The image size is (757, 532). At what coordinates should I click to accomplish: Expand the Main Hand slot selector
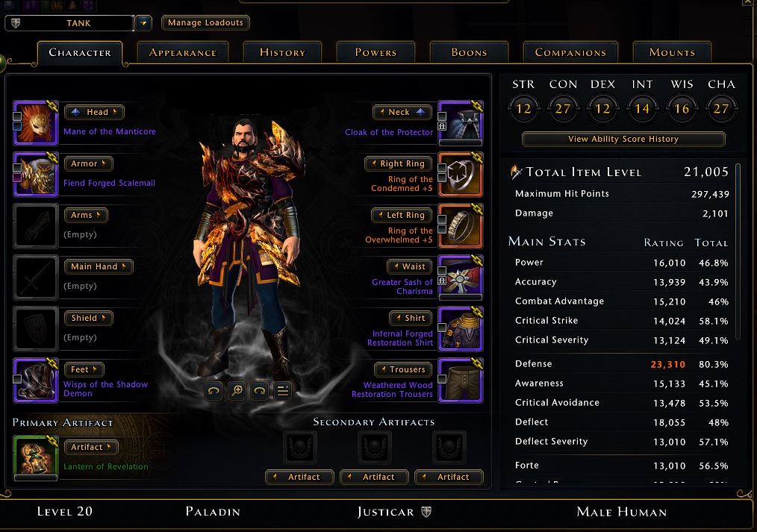99,266
